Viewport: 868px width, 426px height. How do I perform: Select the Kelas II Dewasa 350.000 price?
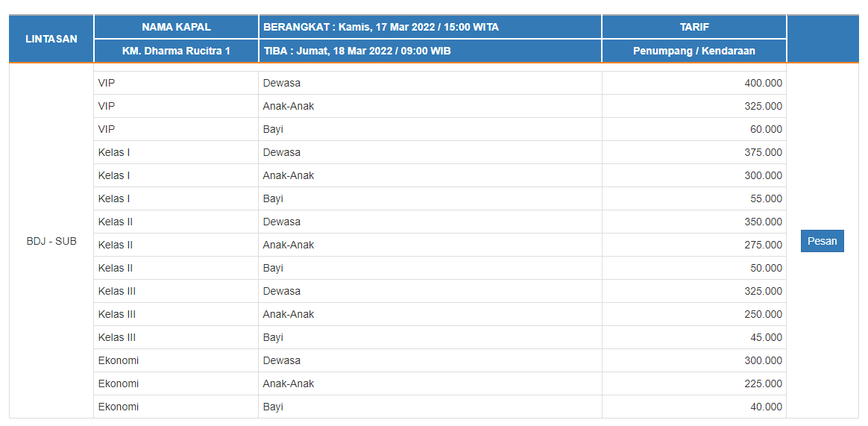coord(763,222)
